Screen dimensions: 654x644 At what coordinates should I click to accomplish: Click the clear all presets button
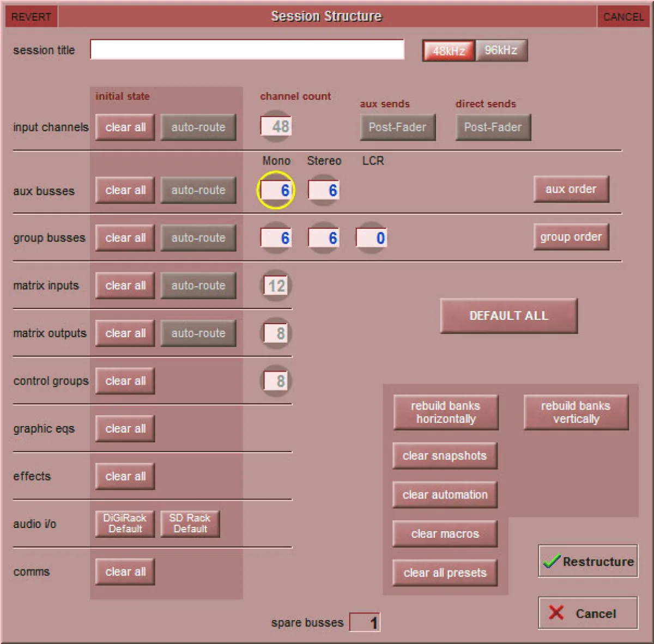pos(445,573)
